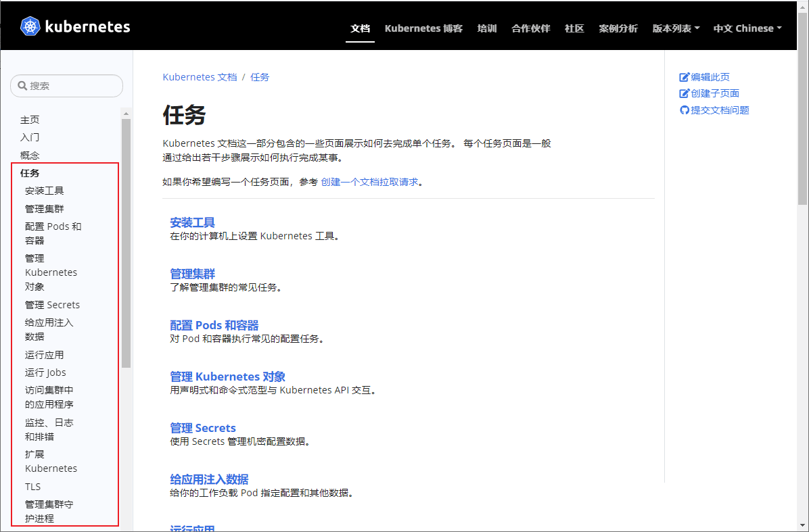The image size is (809, 532).
Task: Open 合作伙伴 in the top navigation
Action: (531, 28)
